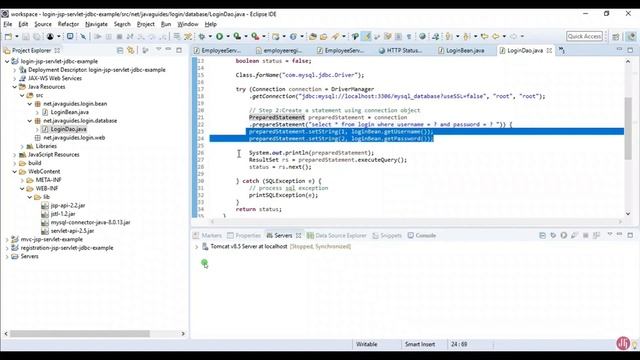Viewport: 640px width, 360px height.
Task: Maximize the Project Explorer panel
Action: (x=179, y=50)
